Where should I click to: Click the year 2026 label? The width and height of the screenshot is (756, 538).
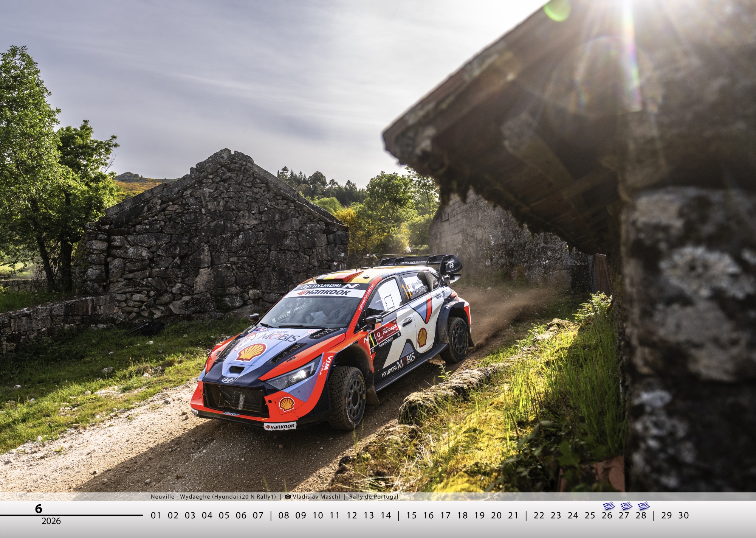(x=51, y=521)
